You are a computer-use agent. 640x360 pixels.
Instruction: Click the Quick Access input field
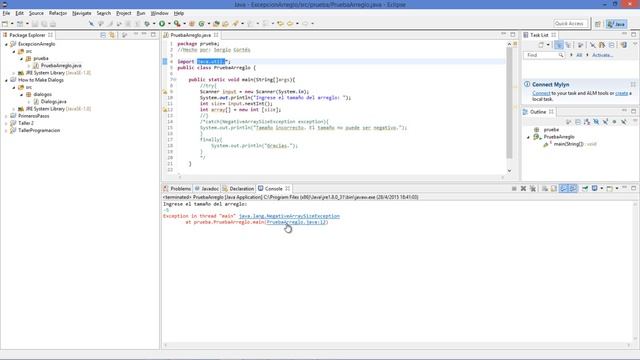(x=571, y=24)
